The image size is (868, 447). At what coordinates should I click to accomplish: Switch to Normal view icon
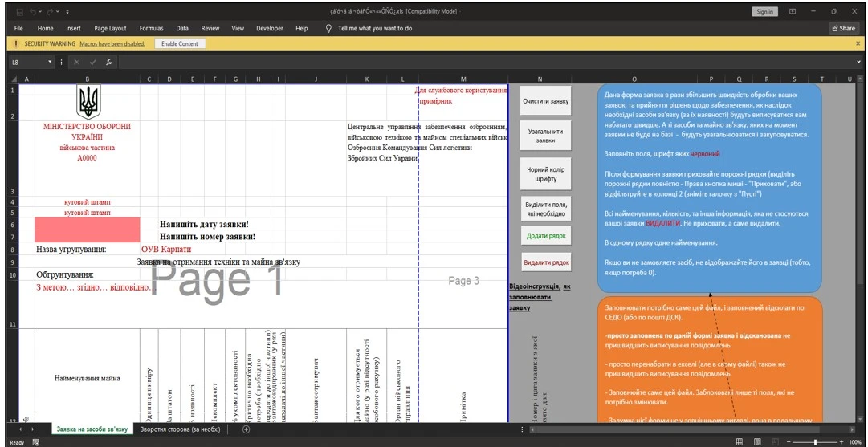(739, 442)
